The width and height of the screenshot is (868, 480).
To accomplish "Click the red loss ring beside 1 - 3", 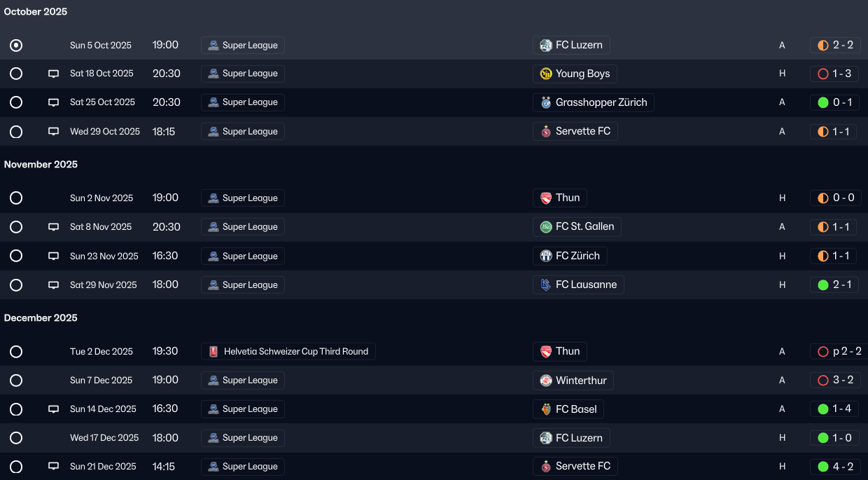I will point(823,74).
